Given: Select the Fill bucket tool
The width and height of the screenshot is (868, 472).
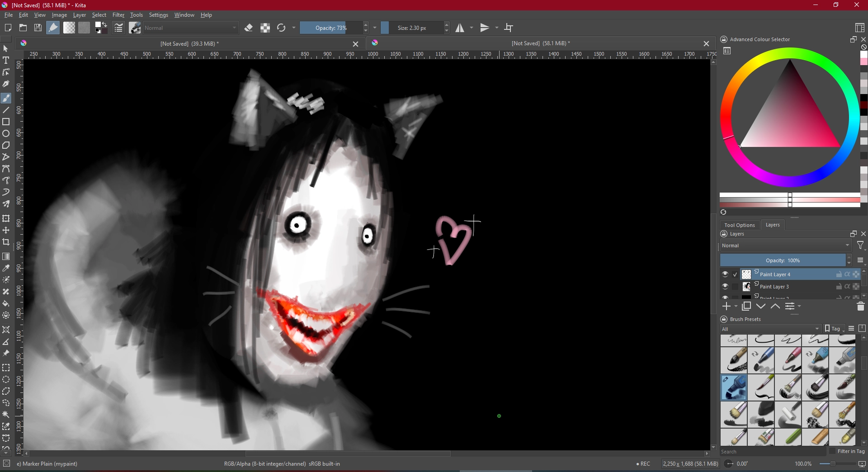Looking at the screenshot, I should [x=6, y=304].
